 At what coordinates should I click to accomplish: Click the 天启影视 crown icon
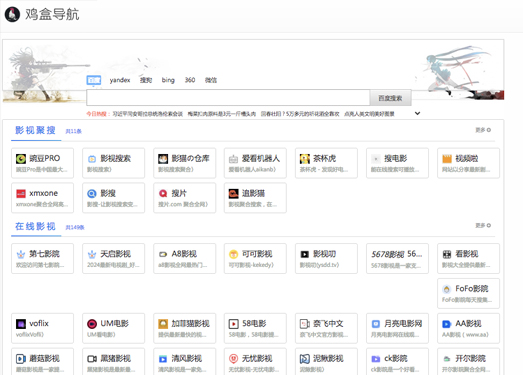coord(92,255)
